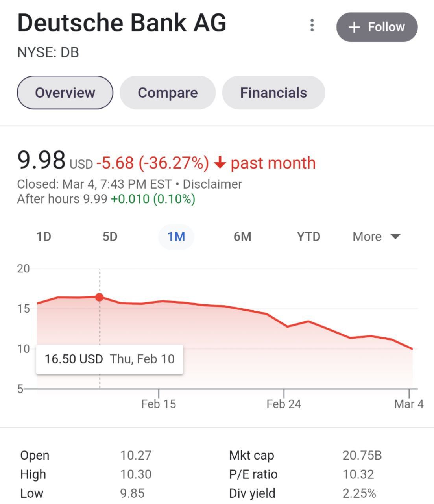Click the 16.50 USD chart tooltip

[x=109, y=359]
